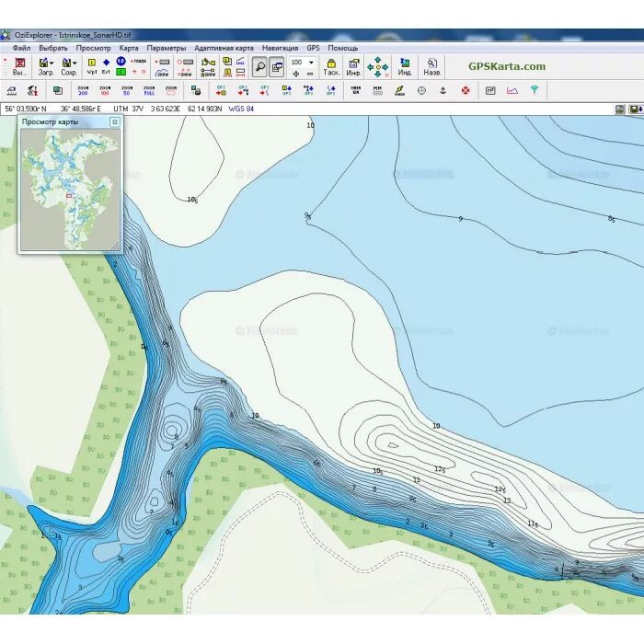Click the status bar map image icon
The width and height of the screenshot is (644, 644).
620,109
